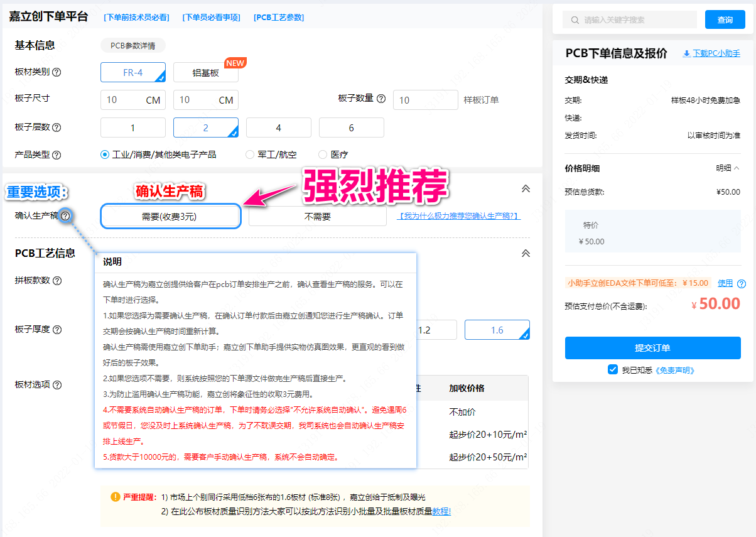Click the 以审核时间为准 shipping time text

click(714, 136)
